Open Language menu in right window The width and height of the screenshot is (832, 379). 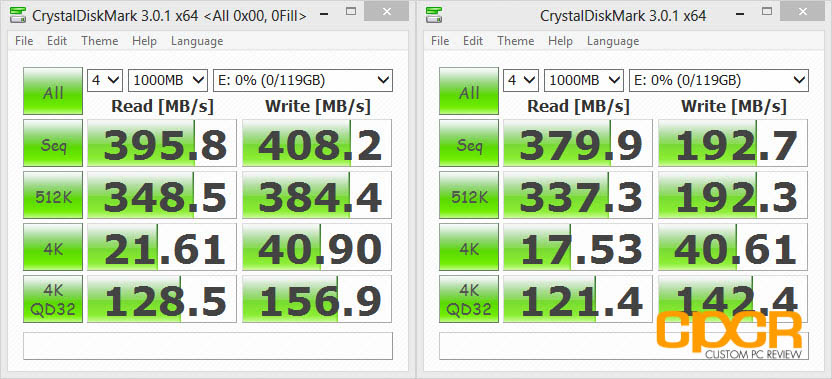tap(613, 41)
